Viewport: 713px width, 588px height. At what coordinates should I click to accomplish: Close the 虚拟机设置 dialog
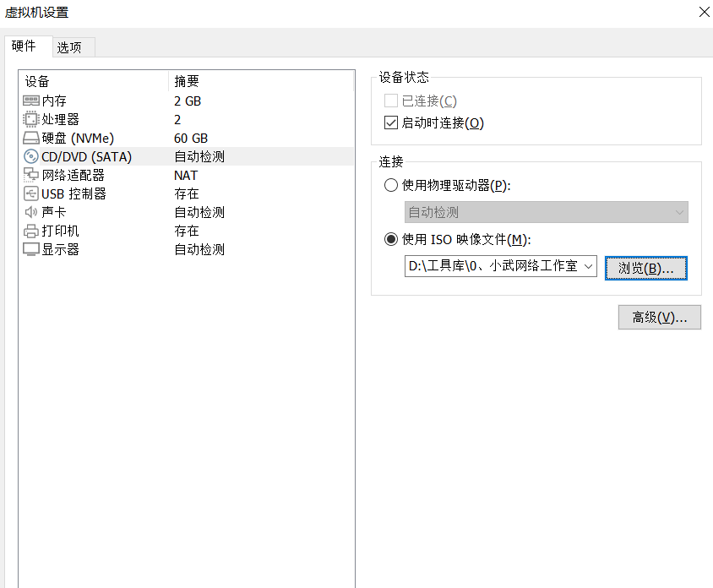click(x=705, y=12)
